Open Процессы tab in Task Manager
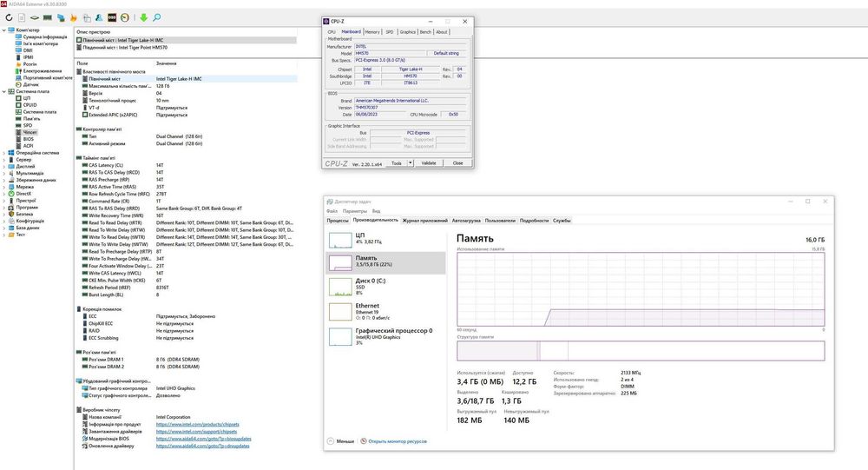The width and height of the screenshot is (868, 470). pos(338,221)
